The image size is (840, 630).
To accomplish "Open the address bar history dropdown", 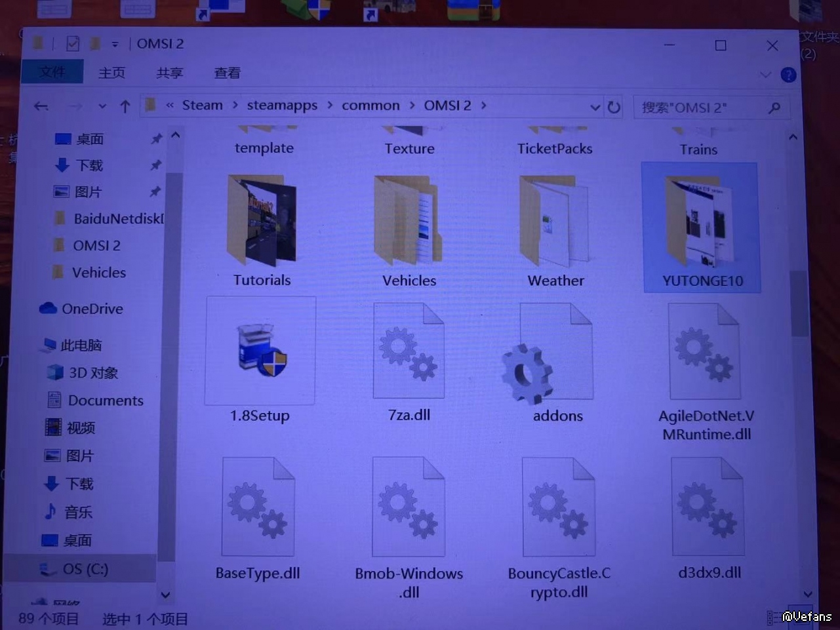I will click(x=595, y=107).
